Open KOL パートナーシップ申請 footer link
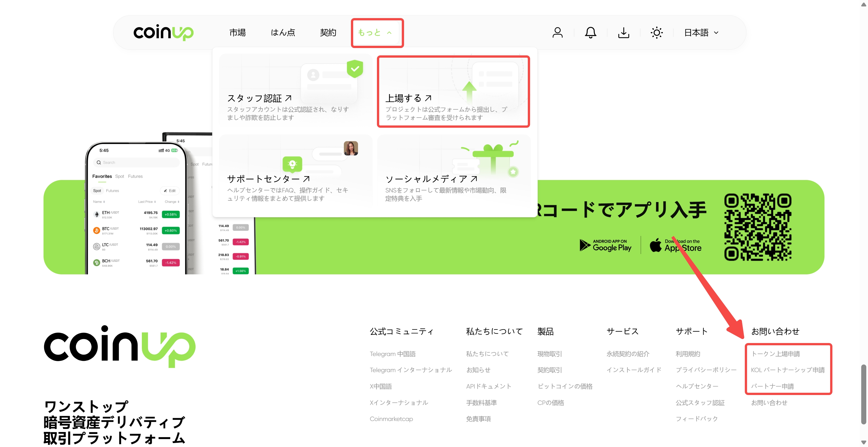 (x=788, y=370)
